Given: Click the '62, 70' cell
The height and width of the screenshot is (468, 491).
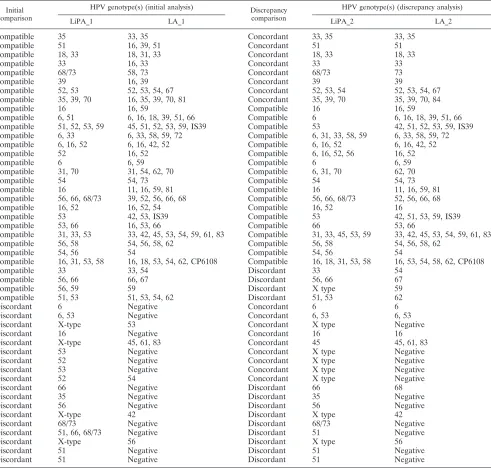Looking at the screenshot, I should click(405, 172).
